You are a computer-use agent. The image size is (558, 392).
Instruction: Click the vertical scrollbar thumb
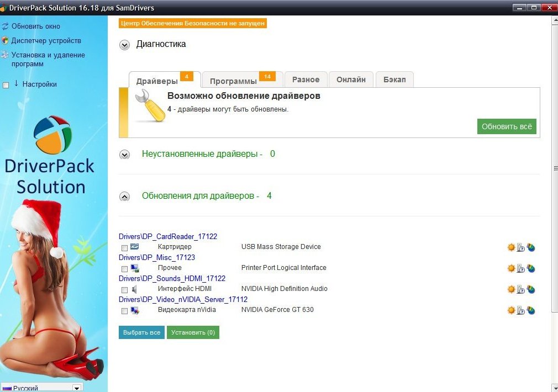tap(555, 168)
